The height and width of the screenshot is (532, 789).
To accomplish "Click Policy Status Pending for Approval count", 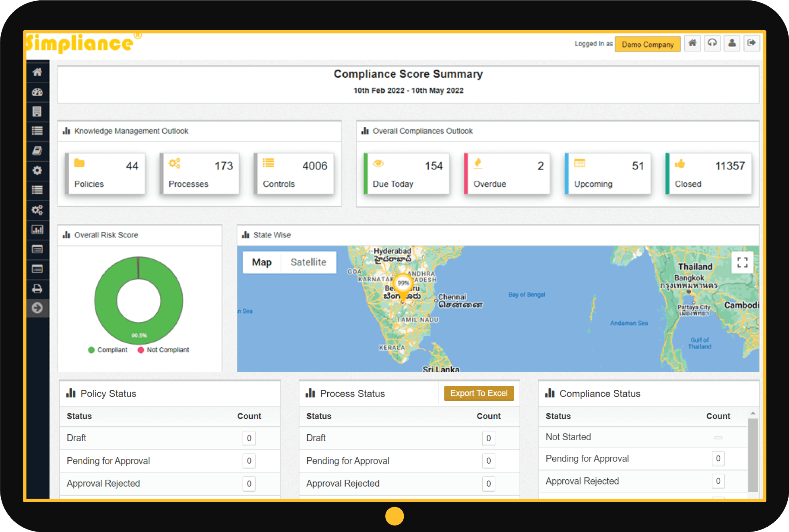I will 249,461.
